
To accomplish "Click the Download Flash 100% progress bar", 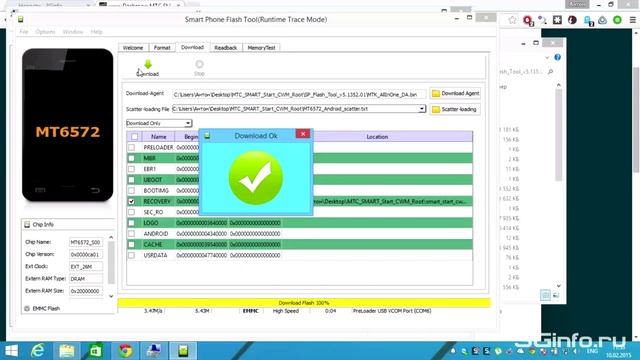I will click(x=304, y=303).
